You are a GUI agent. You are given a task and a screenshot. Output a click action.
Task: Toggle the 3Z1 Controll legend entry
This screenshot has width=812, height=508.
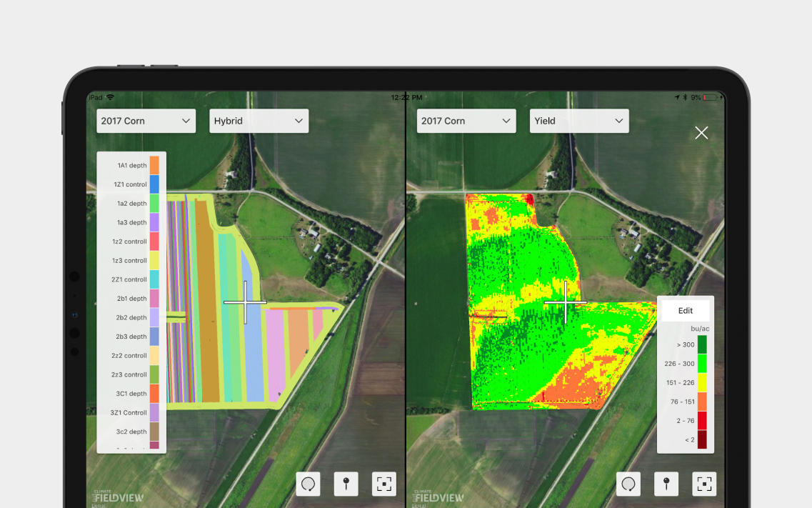(x=131, y=412)
